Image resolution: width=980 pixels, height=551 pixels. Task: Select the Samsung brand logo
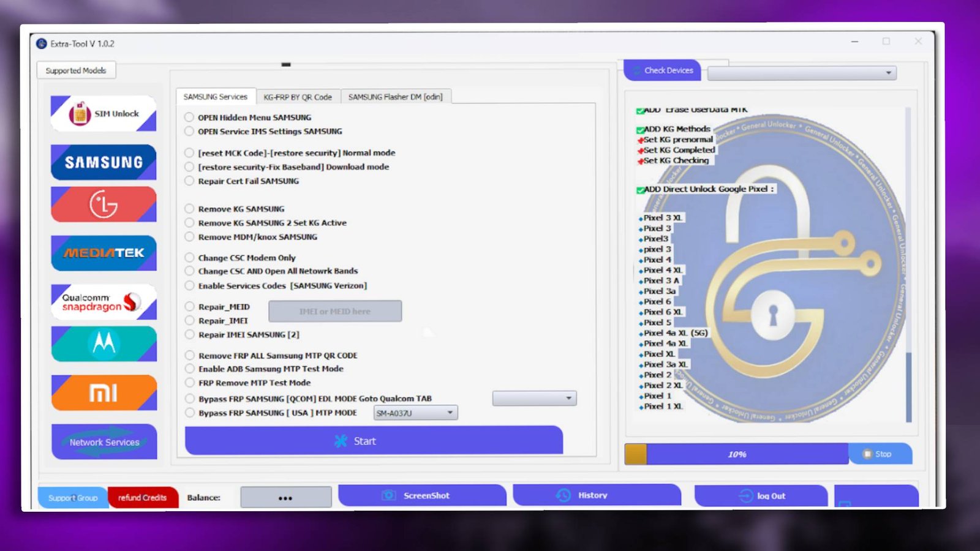pos(104,162)
